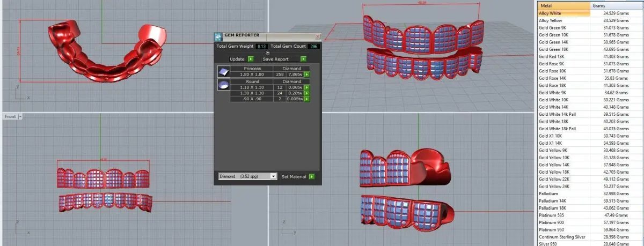Select the Gold Yellow 9K row
The height and width of the screenshot is (246, 644).
[x=590, y=151]
